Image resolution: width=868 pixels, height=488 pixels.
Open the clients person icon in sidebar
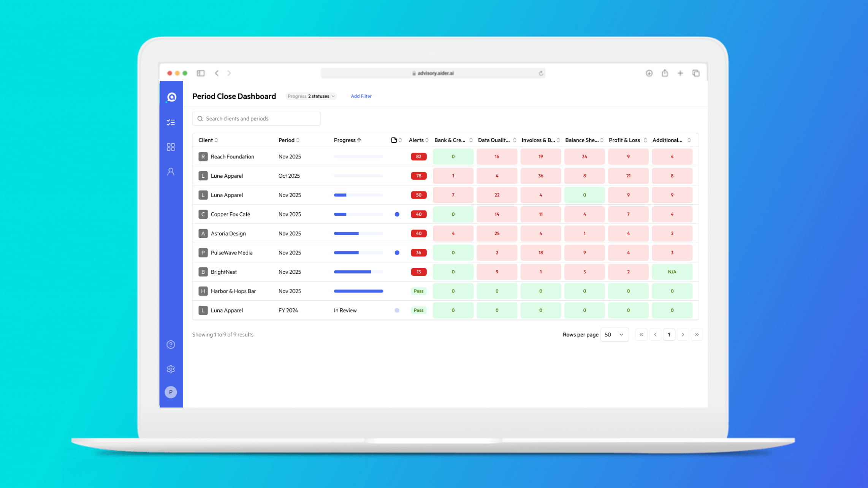coord(171,172)
